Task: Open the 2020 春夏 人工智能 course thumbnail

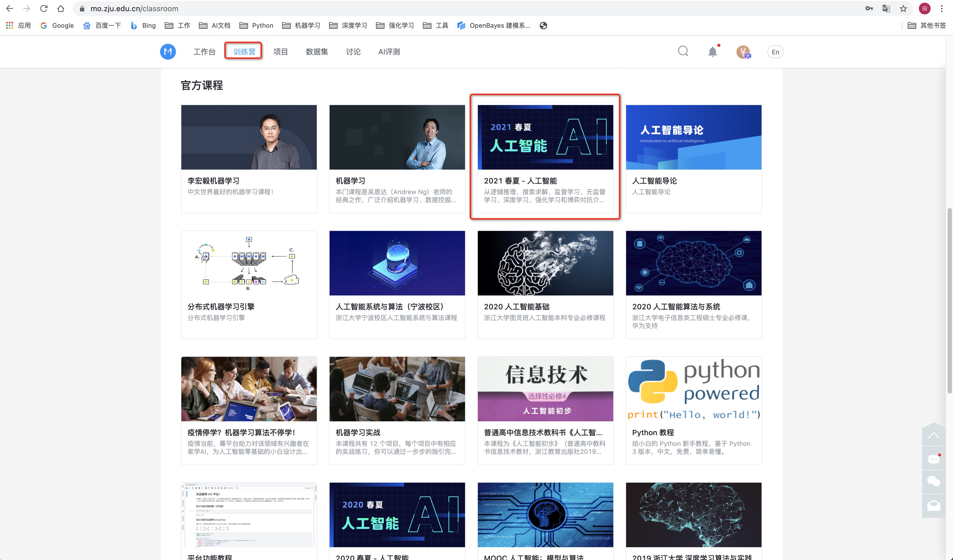Action: tap(397, 515)
